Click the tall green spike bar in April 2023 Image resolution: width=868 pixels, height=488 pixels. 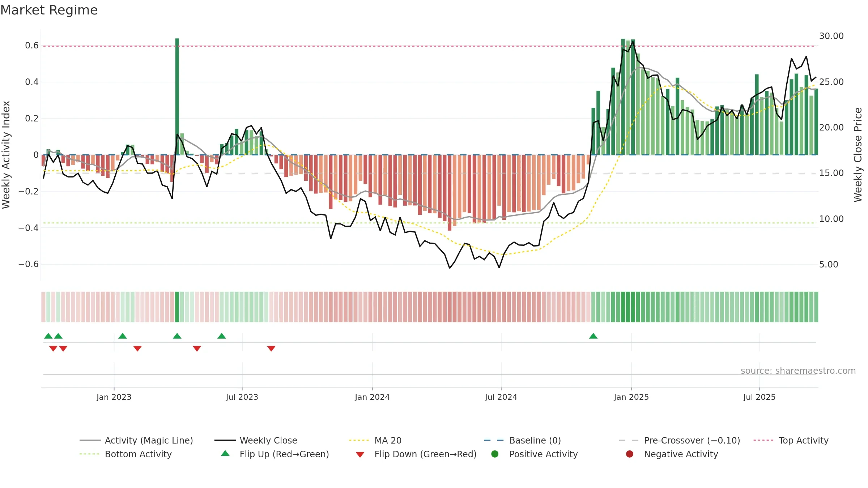pyautogui.click(x=177, y=97)
